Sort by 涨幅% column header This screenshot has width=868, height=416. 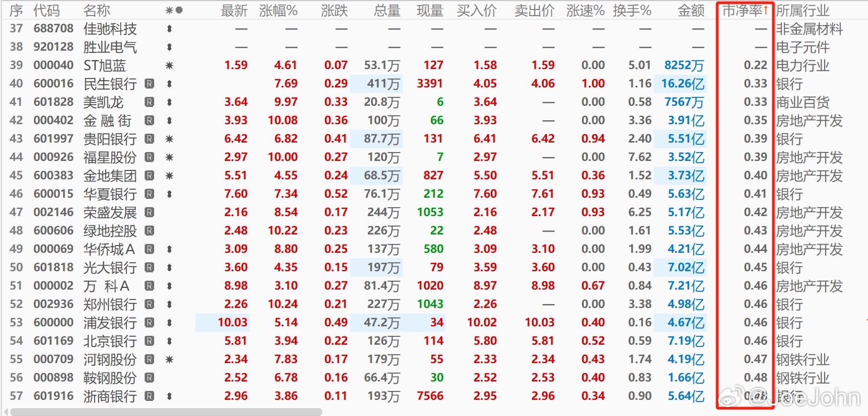(x=279, y=11)
